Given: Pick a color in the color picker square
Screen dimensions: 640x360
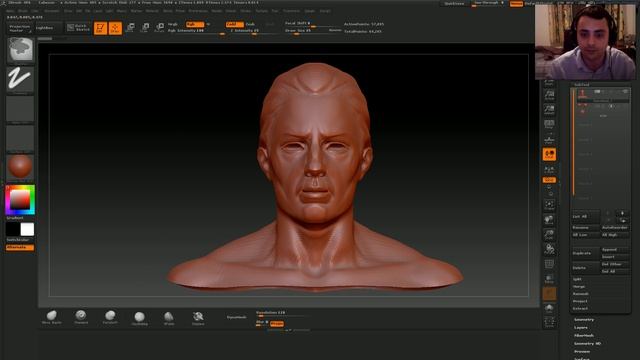Looking at the screenshot, I should pos(20,200).
